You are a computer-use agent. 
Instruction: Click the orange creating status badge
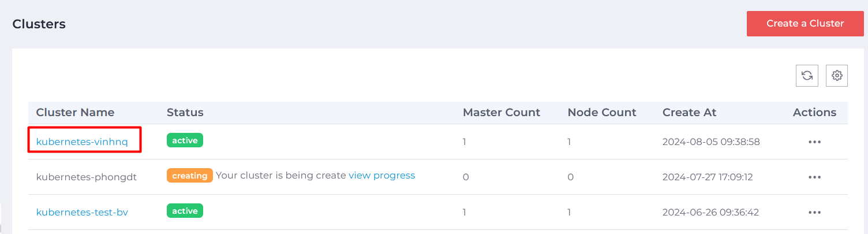coord(190,176)
